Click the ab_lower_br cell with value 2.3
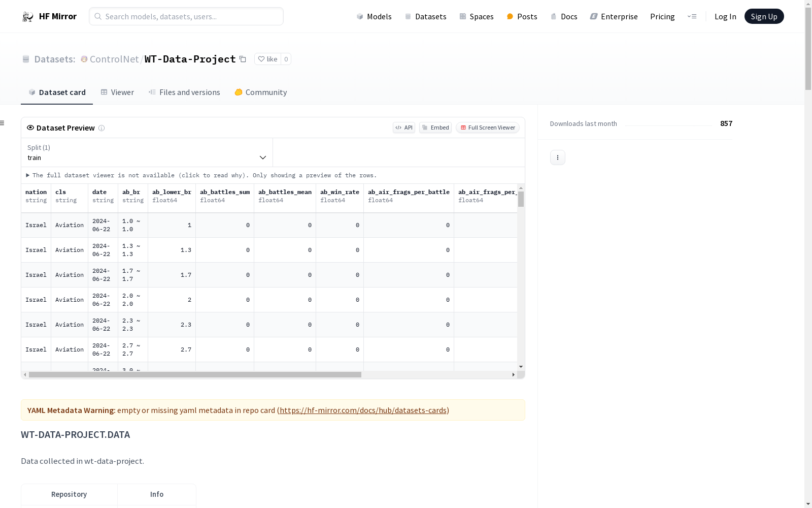Image resolution: width=812 pixels, height=508 pixels. point(172,325)
